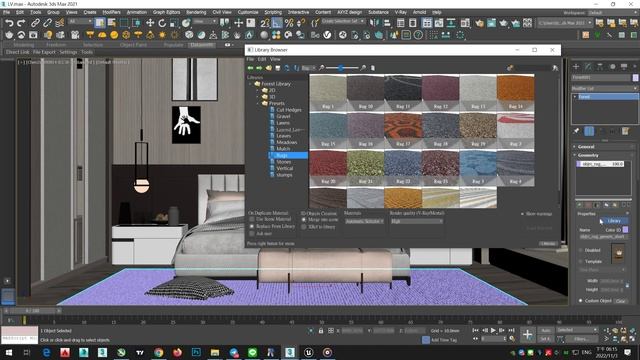Open the reference coordinate system dropdown
The height and width of the screenshot is (360, 640).
coord(205,22)
